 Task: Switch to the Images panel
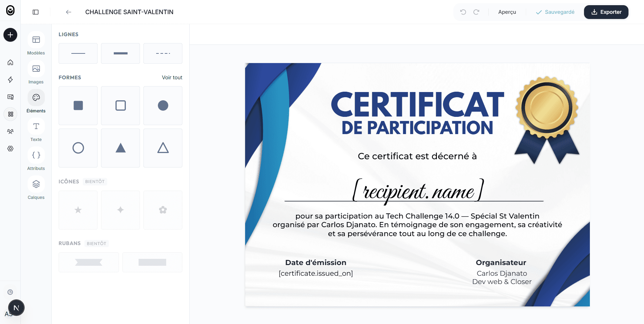click(x=36, y=69)
